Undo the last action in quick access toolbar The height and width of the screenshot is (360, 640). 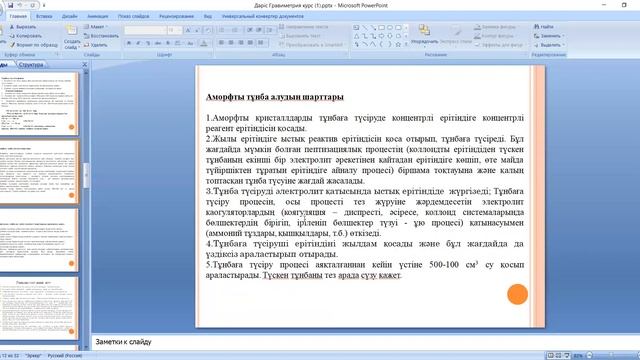[20, 5]
